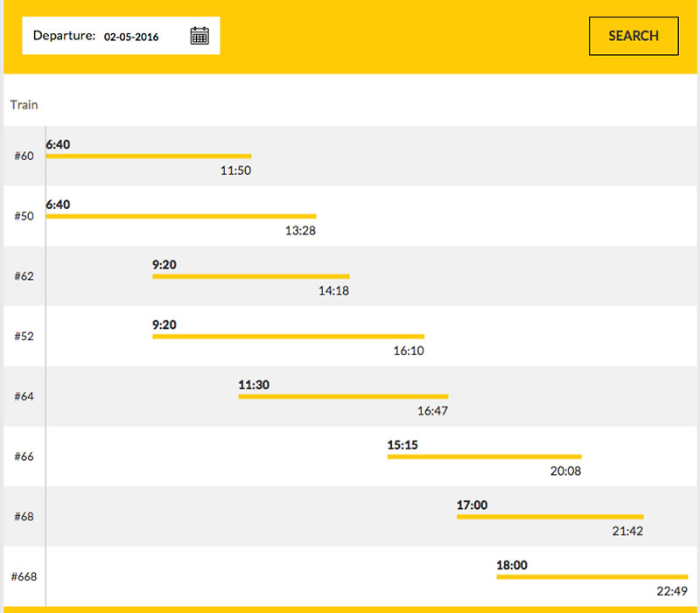Select the trip bar arriving 16:10
700x613 pixels.
pos(289,337)
